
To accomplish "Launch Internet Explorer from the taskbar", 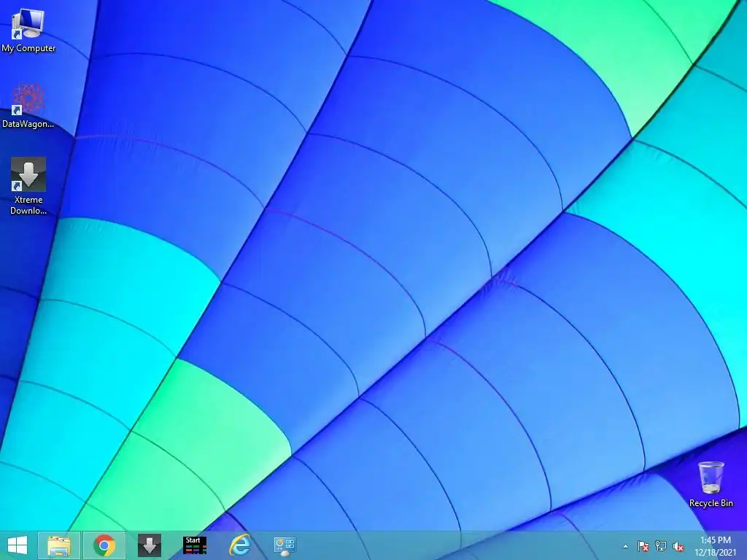I will point(239,545).
